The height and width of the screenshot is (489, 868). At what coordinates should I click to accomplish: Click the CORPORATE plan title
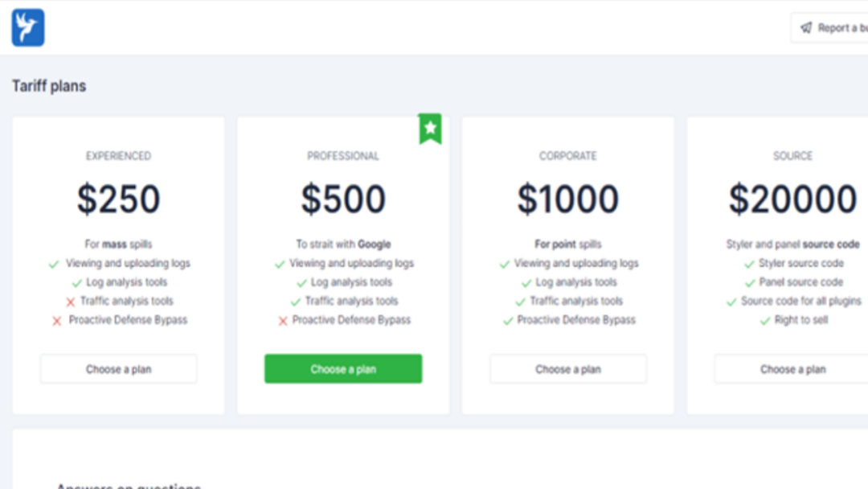(568, 156)
